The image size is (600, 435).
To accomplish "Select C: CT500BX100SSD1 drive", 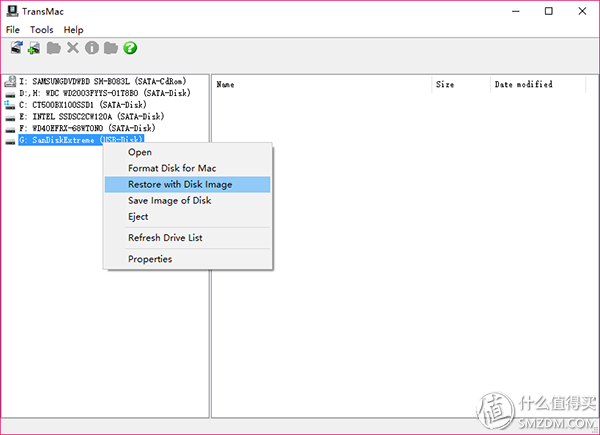I will 83,104.
